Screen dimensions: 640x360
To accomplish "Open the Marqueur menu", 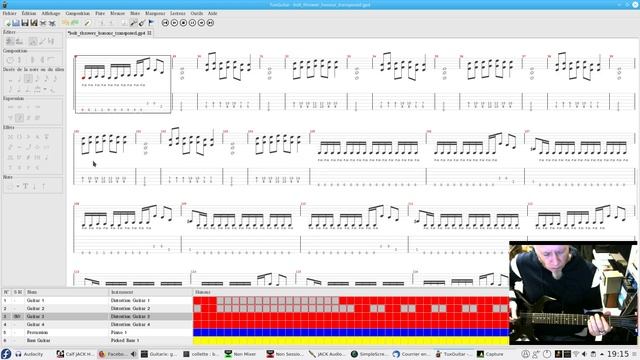I will pyautogui.click(x=155, y=13).
